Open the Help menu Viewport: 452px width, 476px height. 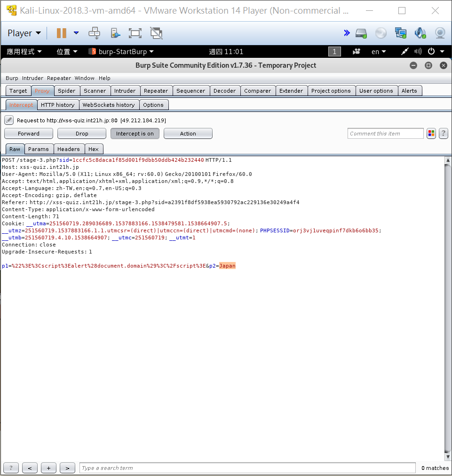point(104,78)
